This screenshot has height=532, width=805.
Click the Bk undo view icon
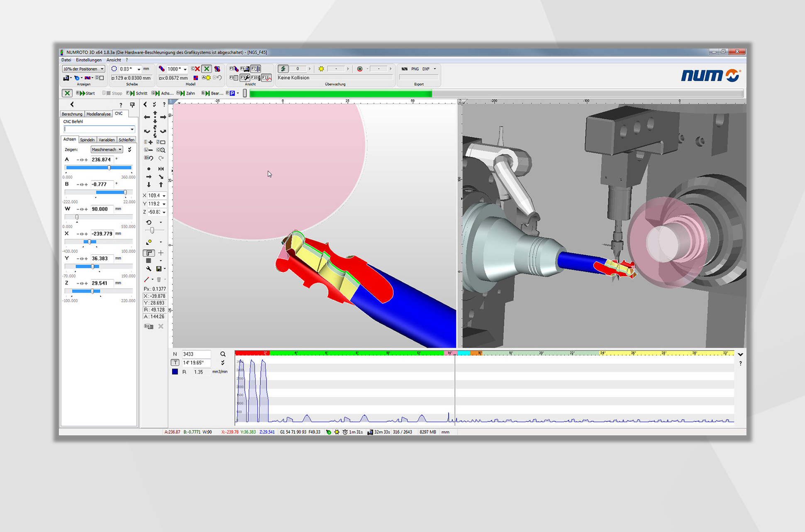pyautogui.click(x=149, y=158)
